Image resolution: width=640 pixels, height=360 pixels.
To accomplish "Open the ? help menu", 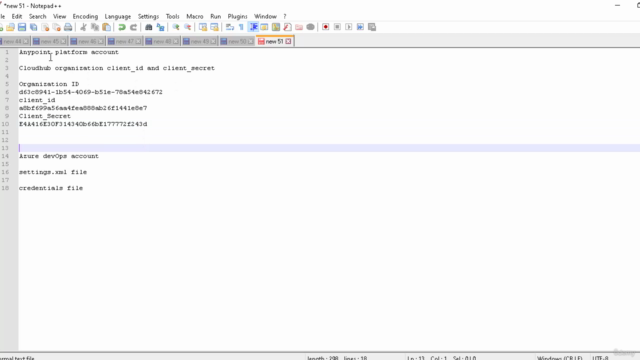I will [x=284, y=16].
